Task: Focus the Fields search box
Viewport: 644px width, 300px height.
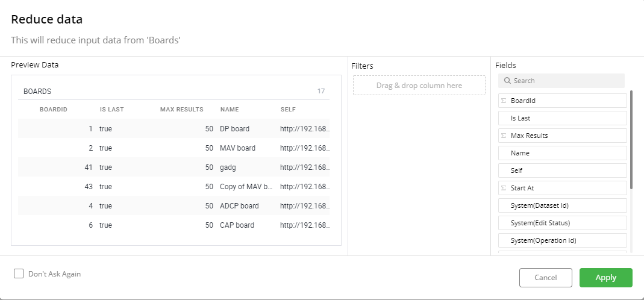Action: pos(561,81)
